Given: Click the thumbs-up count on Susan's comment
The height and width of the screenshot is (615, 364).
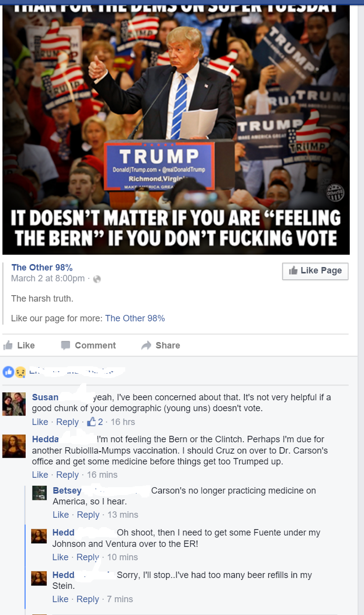Looking at the screenshot, I should (x=95, y=422).
